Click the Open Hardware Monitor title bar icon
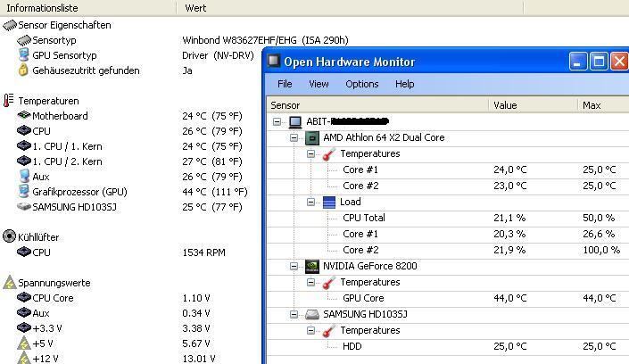This screenshot has height=364, width=629. 274,61
